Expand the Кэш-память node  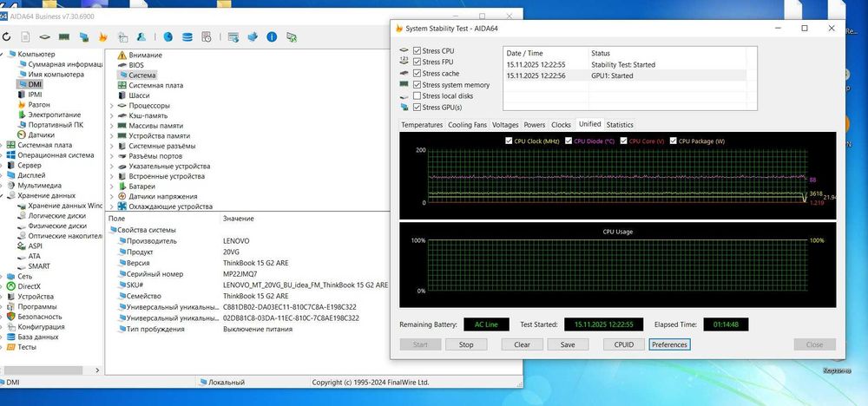pos(111,115)
